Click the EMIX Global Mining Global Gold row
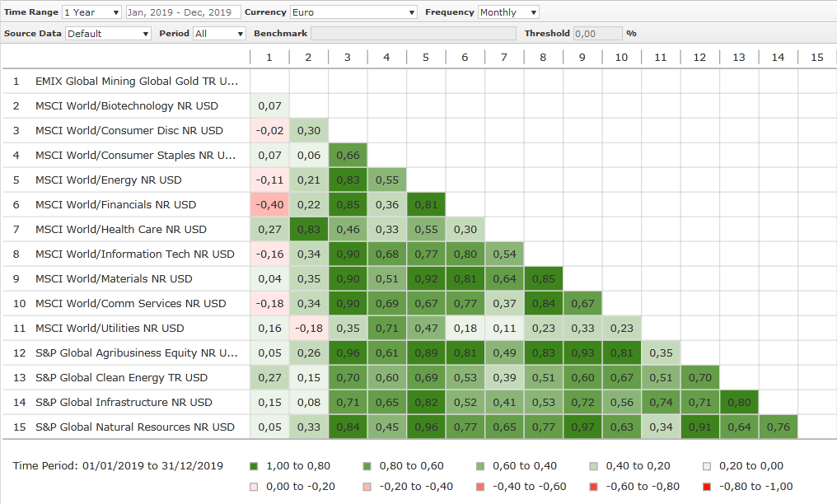Screen dimensions: 837x504 (136, 82)
